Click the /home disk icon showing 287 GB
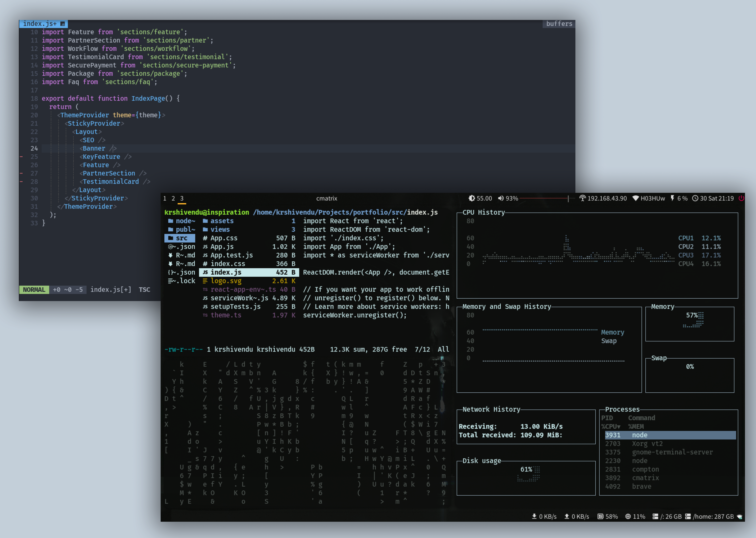756x538 pixels. 688,516
